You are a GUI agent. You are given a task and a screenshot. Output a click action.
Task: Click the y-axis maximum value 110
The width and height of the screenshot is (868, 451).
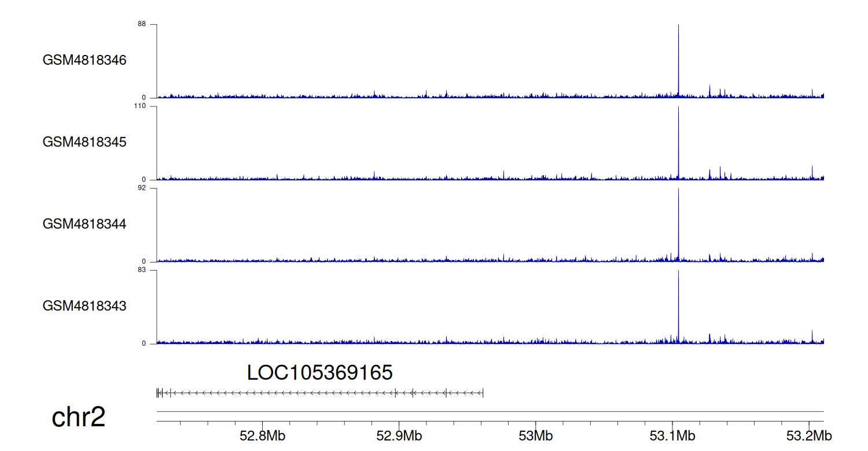pyautogui.click(x=139, y=106)
